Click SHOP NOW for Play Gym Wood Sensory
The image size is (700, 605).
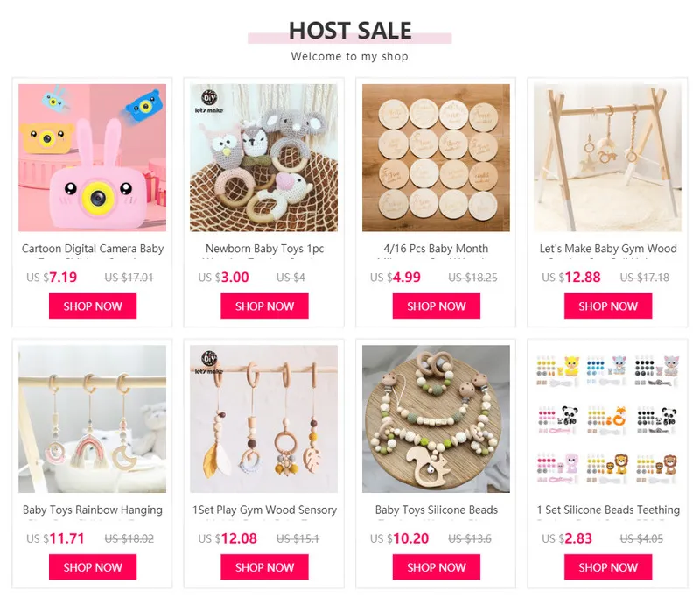[264, 567]
